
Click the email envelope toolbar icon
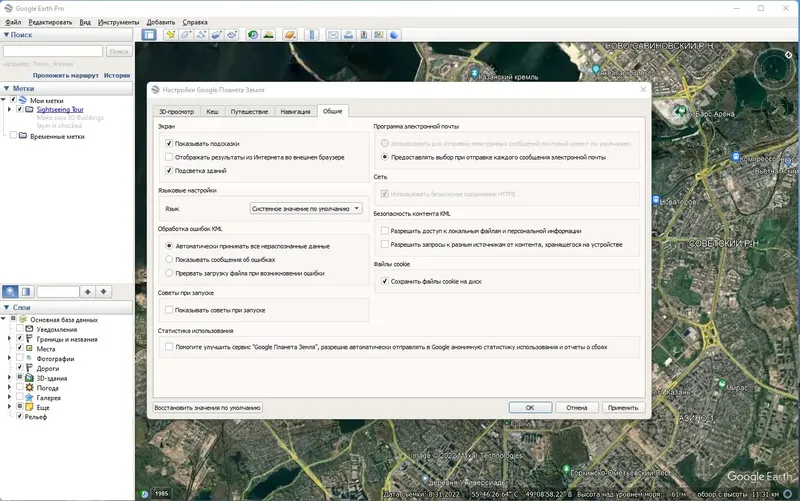click(x=333, y=35)
